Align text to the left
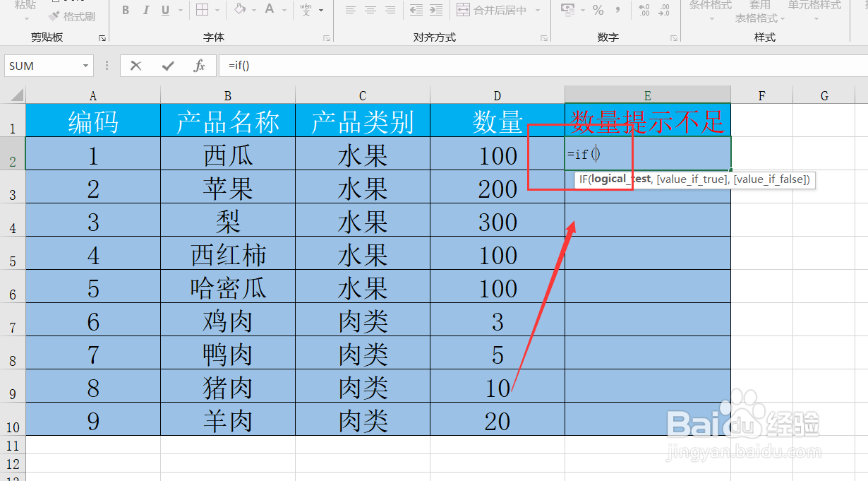Viewport: 868px width, 481px height. (x=351, y=10)
